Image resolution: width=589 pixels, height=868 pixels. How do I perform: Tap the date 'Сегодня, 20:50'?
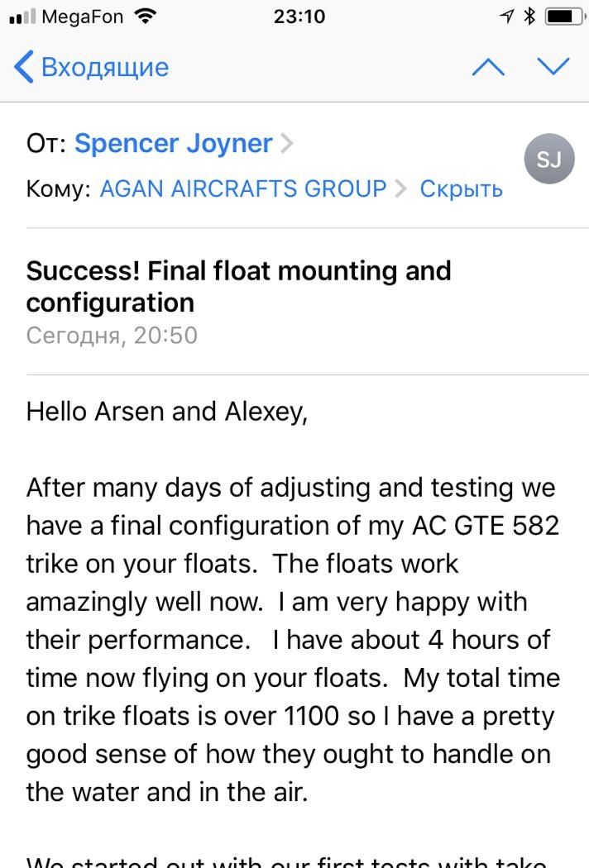point(112,336)
